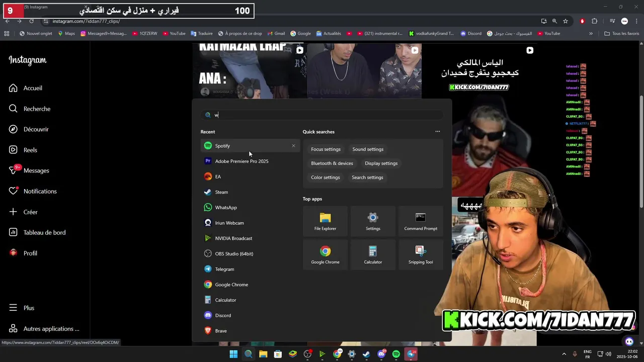
Task: Open Iriun Webcam from the recent list
Action: [250, 223]
